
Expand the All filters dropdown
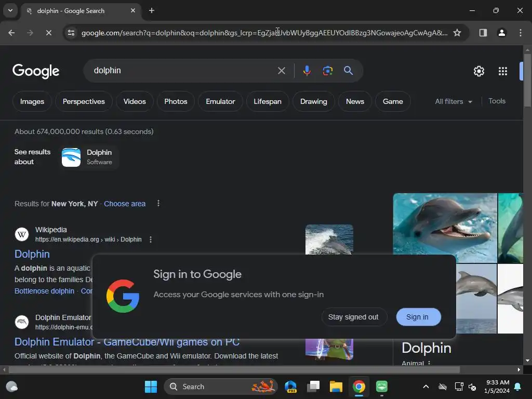pos(454,101)
